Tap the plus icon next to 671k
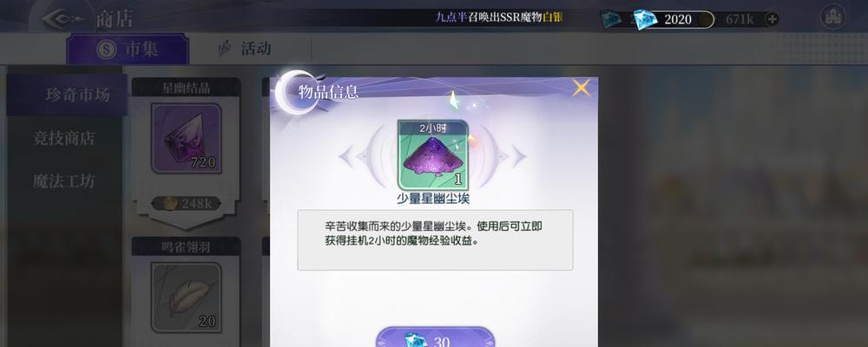This screenshot has width=868, height=347. point(772,19)
